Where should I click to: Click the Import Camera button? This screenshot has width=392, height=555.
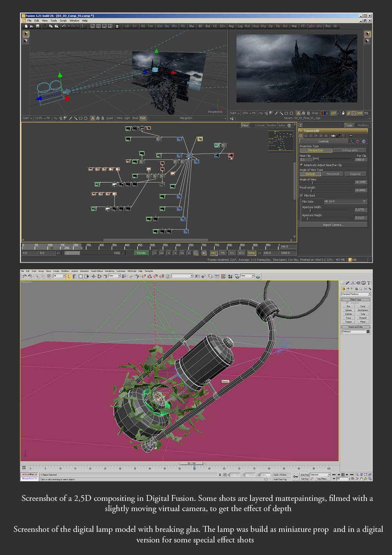tap(333, 225)
